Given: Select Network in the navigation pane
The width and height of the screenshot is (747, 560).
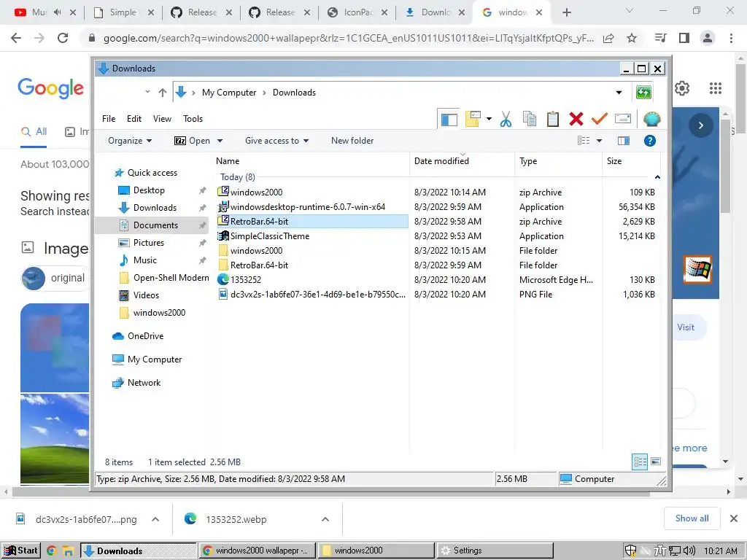Looking at the screenshot, I should coord(144,382).
